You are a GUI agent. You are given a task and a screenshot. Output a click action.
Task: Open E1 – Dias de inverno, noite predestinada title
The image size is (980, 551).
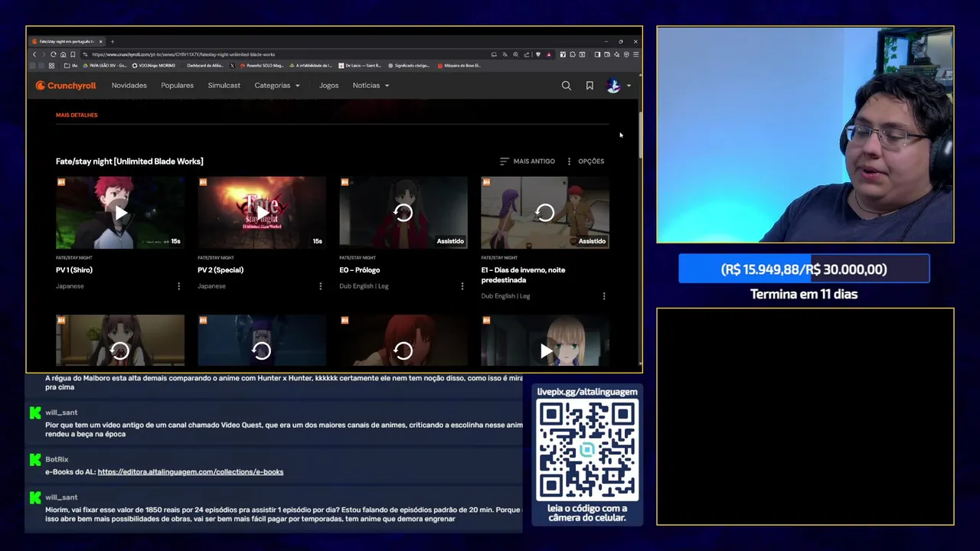523,275
